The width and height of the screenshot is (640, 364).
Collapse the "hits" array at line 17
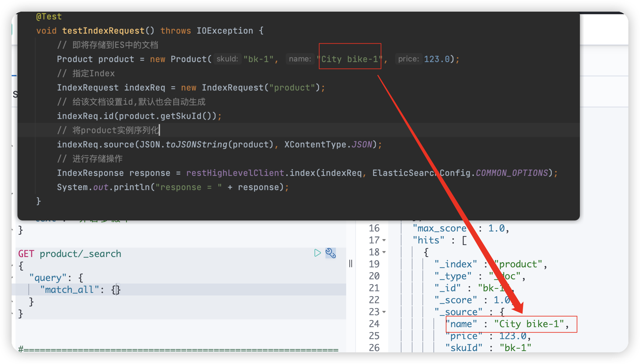point(384,240)
